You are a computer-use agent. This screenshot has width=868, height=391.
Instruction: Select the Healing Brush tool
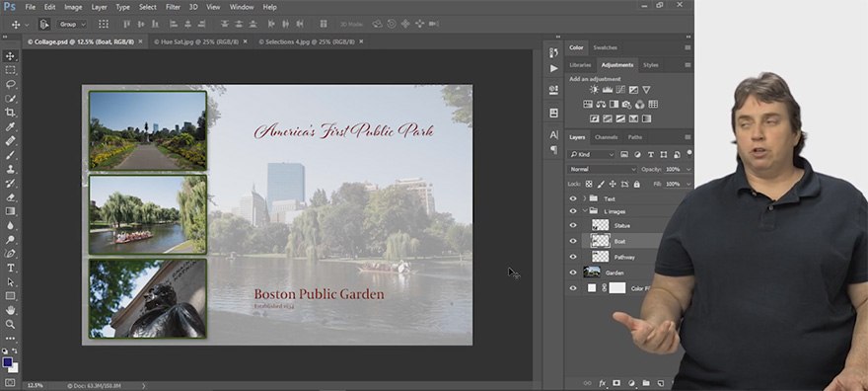tap(11, 141)
